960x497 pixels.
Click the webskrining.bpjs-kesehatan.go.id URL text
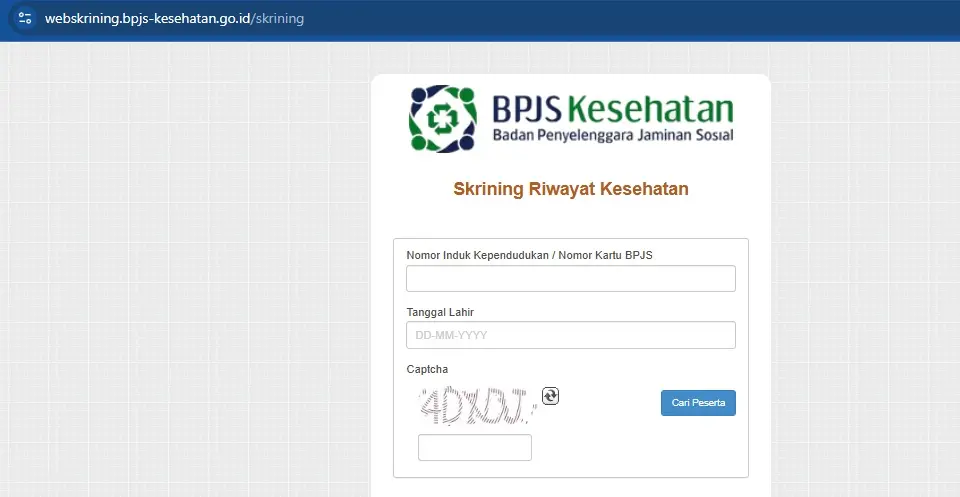click(174, 18)
